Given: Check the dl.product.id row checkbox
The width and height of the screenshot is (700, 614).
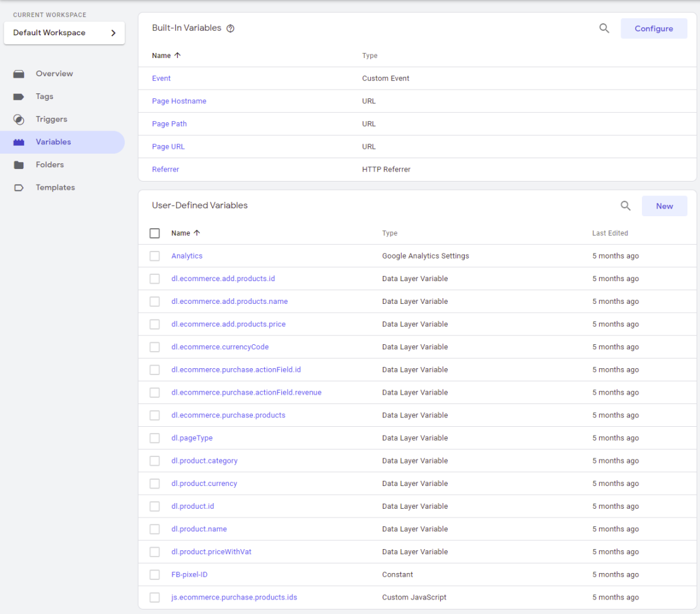Looking at the screenshot, I should click(155, 506).
